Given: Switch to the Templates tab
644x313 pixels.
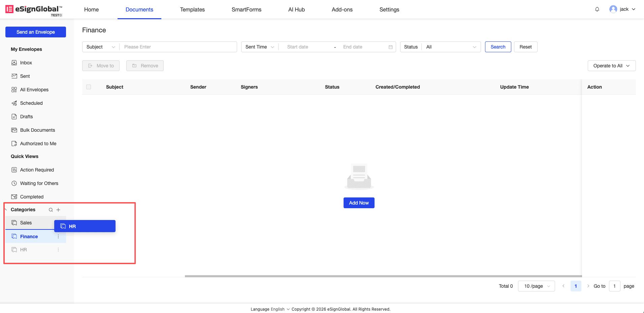Looking at the screenshot, I should click(x=192, y=9).
